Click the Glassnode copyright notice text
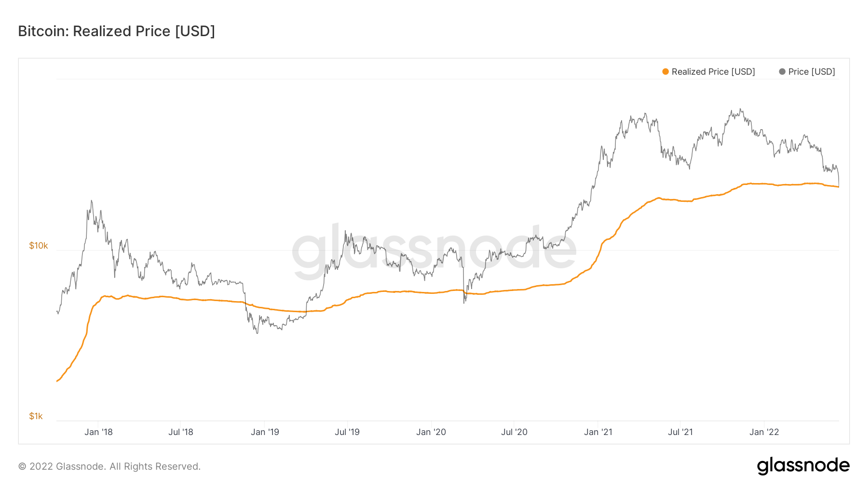This screenshot has height=488, width=868. [x=109, y=466]
